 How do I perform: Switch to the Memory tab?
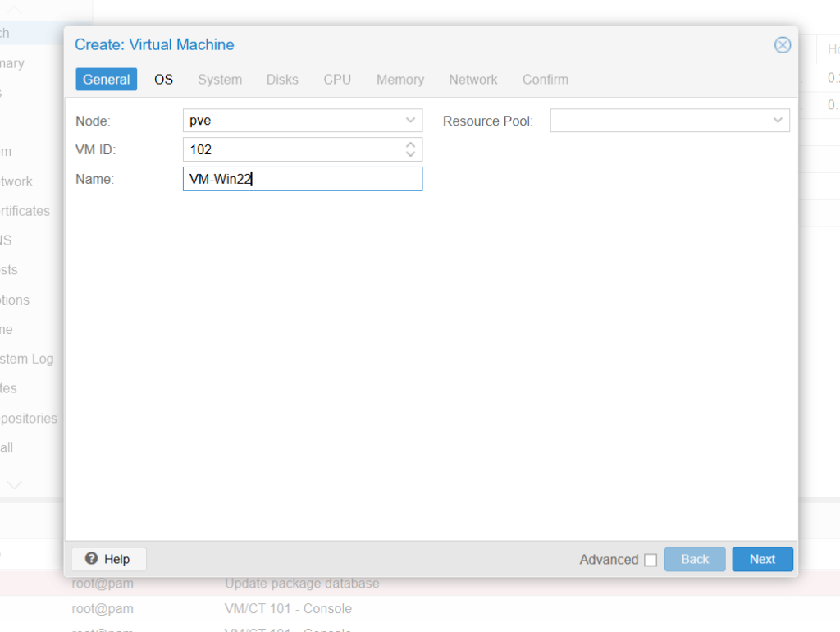tap(400, 80)
